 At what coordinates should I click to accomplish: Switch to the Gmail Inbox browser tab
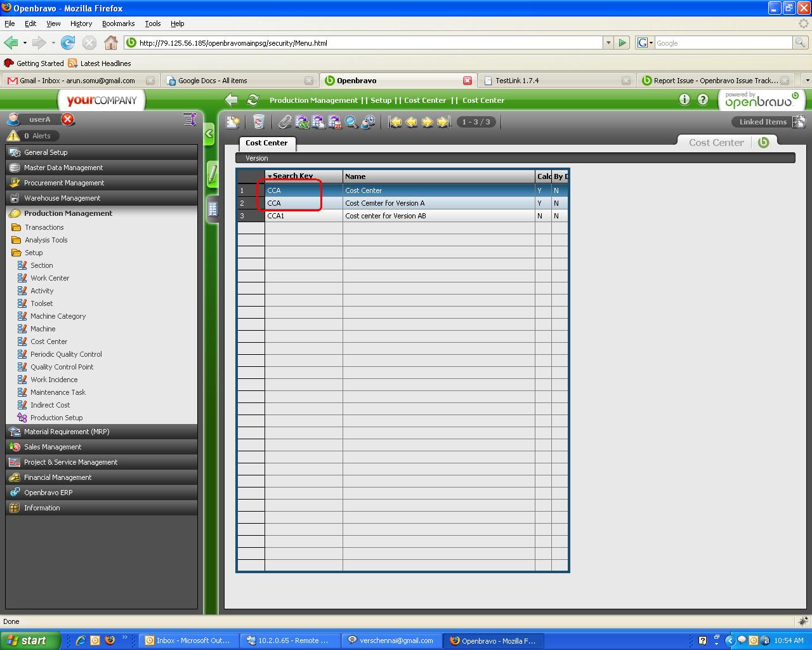[x=80, y=81]
